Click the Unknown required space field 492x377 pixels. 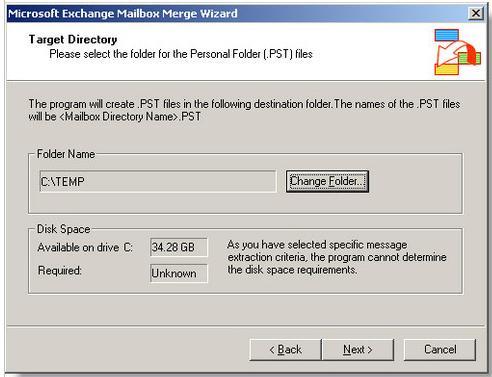(179, 273)
